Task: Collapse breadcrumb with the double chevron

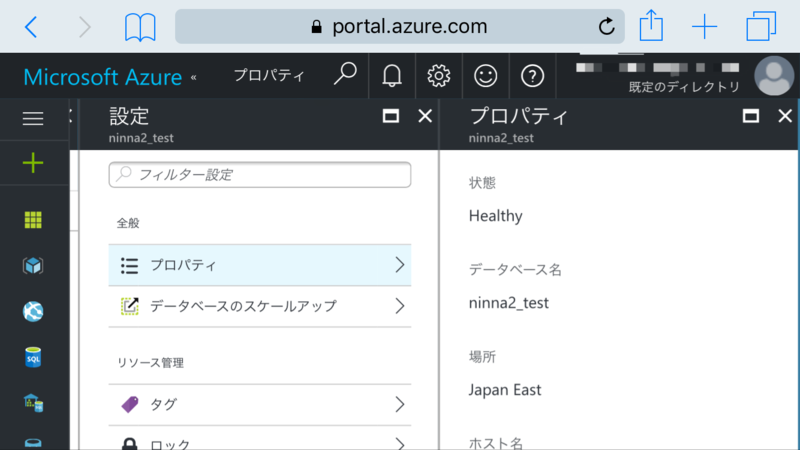Action: point(194,78)
